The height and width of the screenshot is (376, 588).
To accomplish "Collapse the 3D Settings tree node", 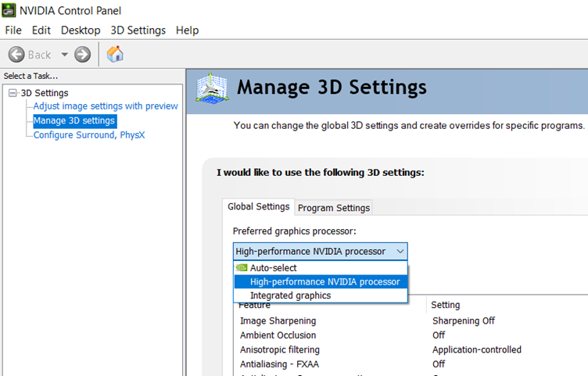I will point(13,93).
